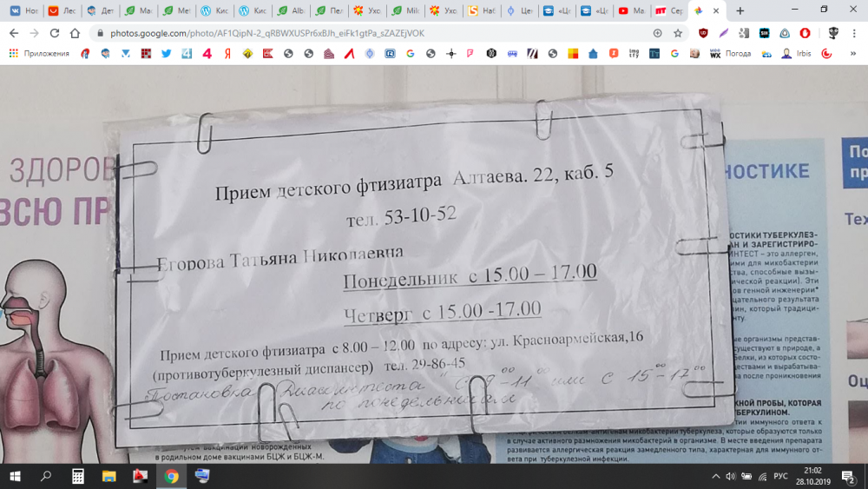This screenshot has height=489, width=868.
Task: Reload the current page
Action: [54, 33]
